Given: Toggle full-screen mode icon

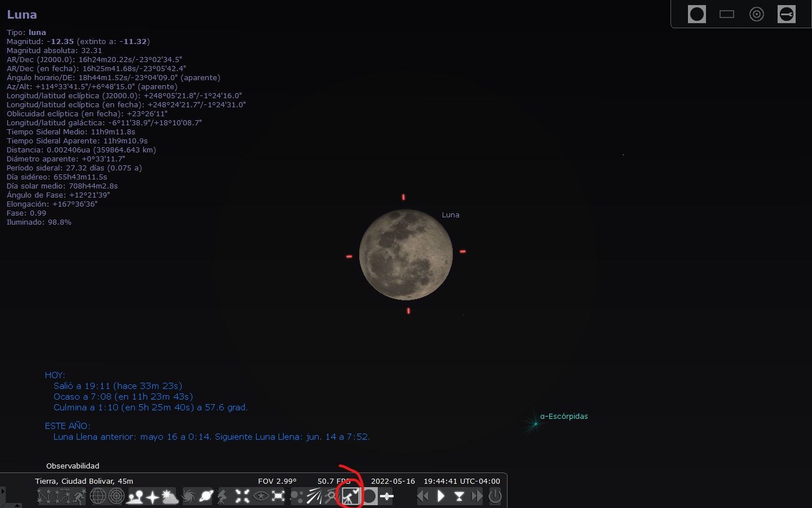Looking at the screenshot, I should tap(278, 496).
